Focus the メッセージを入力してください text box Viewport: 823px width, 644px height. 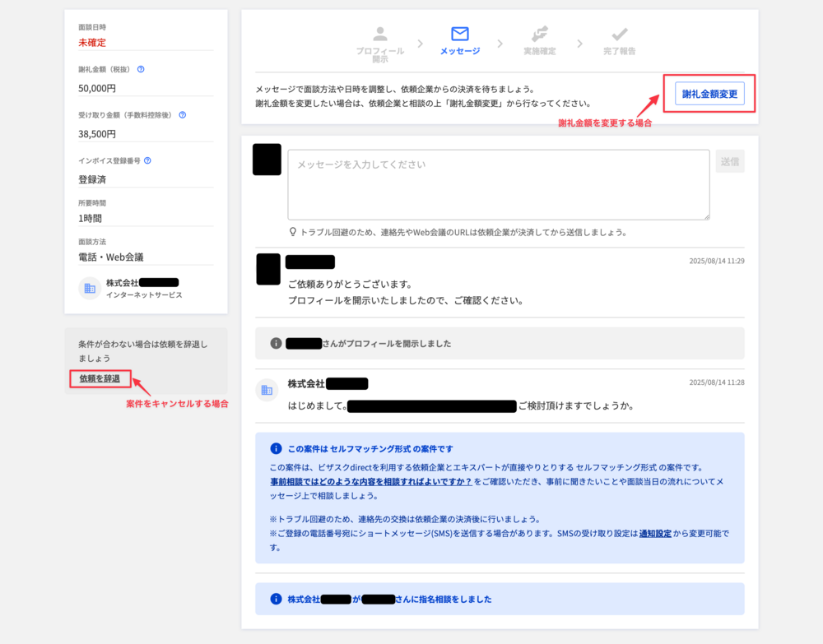click(499, 184)
